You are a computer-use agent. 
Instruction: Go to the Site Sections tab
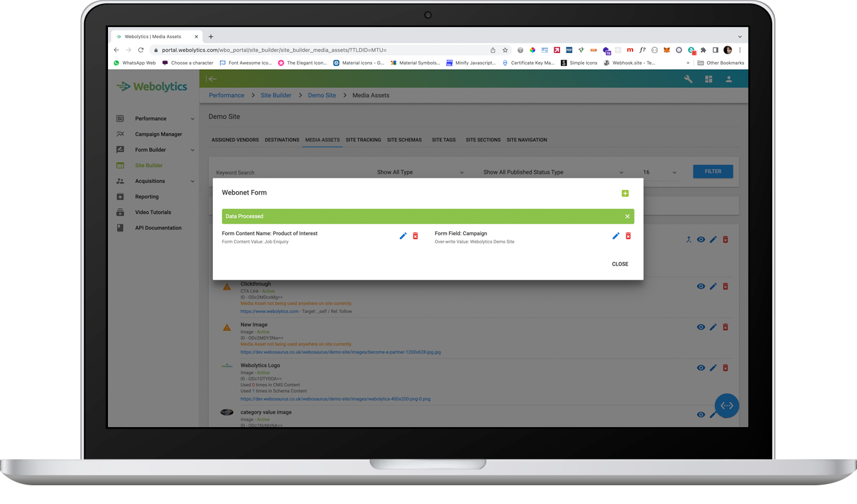click(x=483, y=140)
